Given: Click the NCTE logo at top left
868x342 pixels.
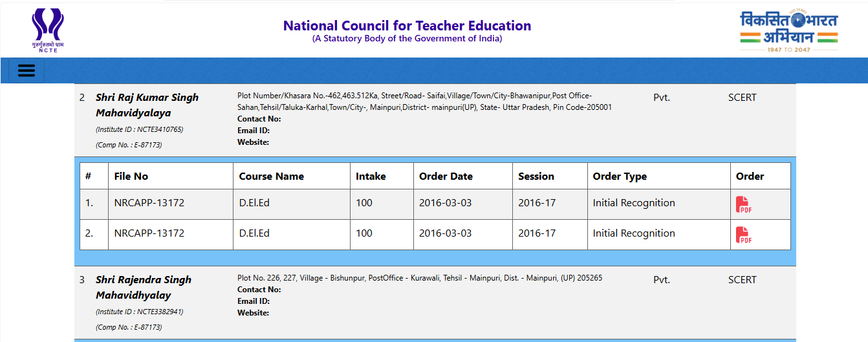Looking at the screenshot, I should [x=48, y=30].
